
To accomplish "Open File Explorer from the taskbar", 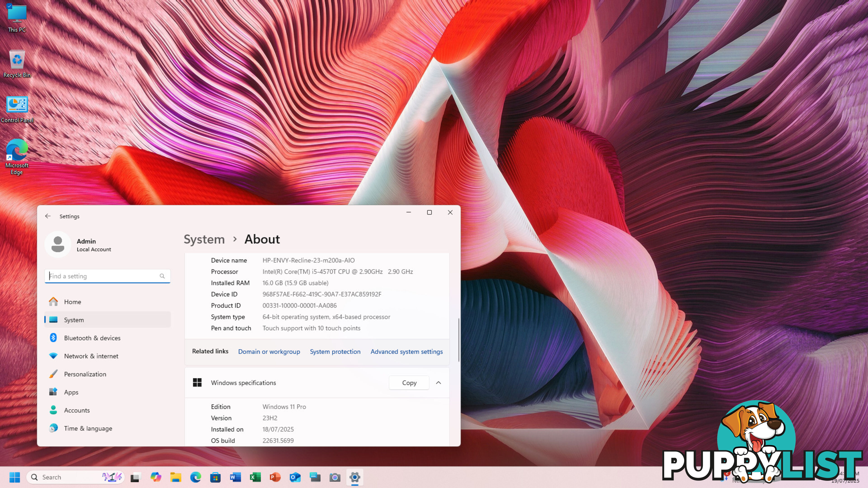I will [176, 477].
